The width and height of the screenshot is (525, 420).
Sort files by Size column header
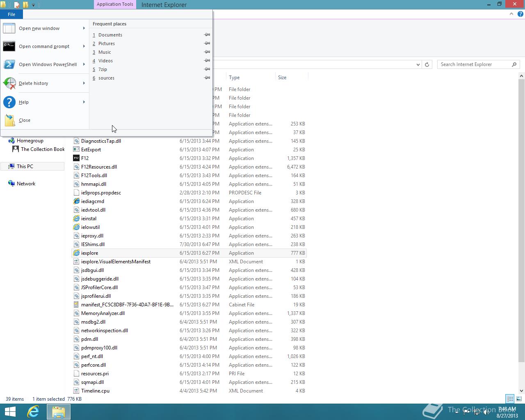(x=291, y=77)
